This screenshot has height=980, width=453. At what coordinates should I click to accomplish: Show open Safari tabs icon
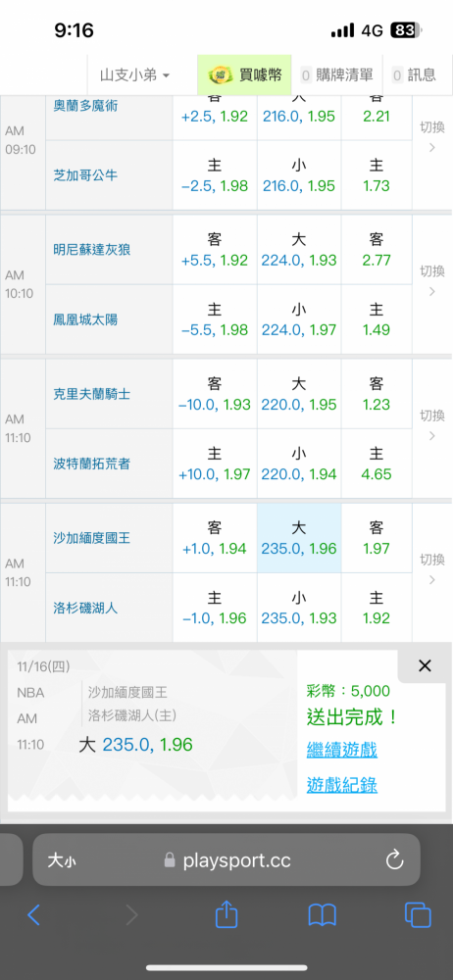(418, 915)
